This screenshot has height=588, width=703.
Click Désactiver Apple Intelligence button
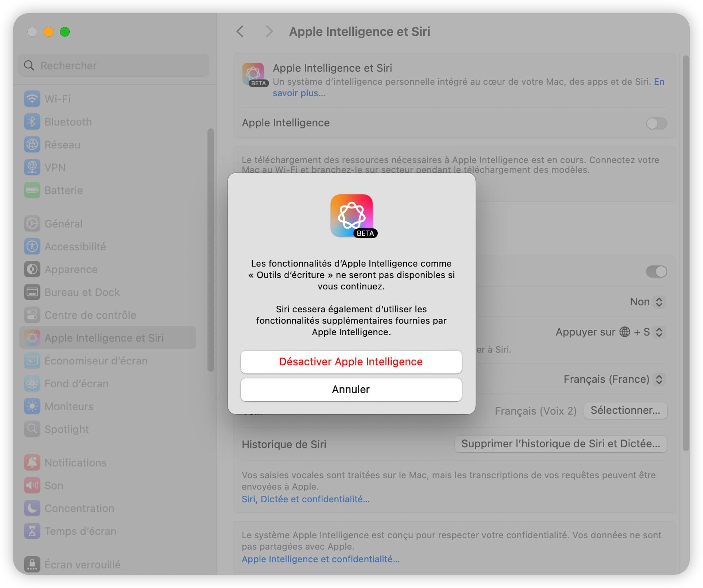coord(351,362)
